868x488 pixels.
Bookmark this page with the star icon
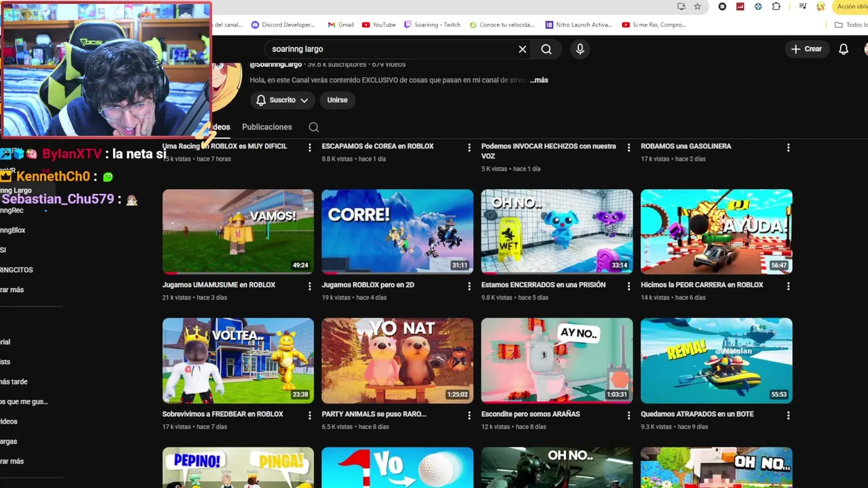(x=697, y=6)
